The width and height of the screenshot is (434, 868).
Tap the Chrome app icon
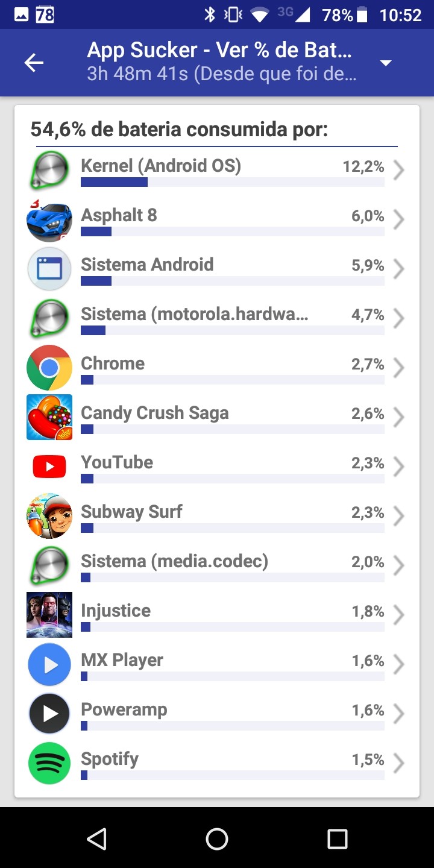pos(49,368)
